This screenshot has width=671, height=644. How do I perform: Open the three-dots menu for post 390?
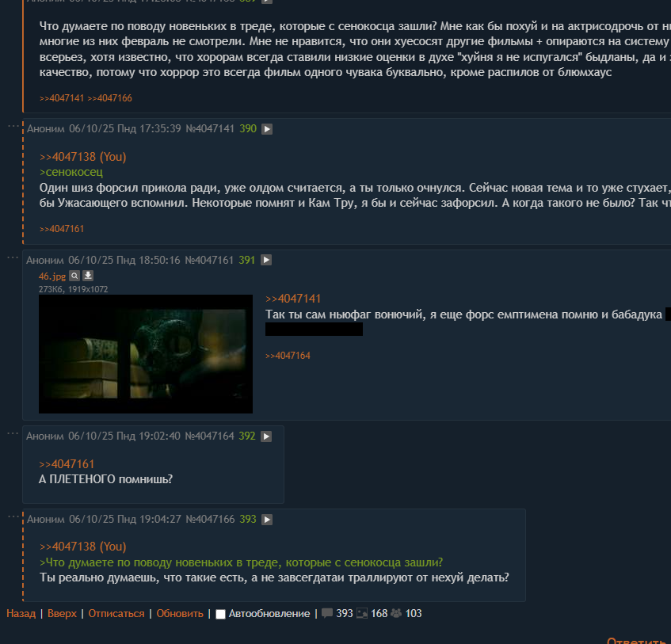point(13,125)
